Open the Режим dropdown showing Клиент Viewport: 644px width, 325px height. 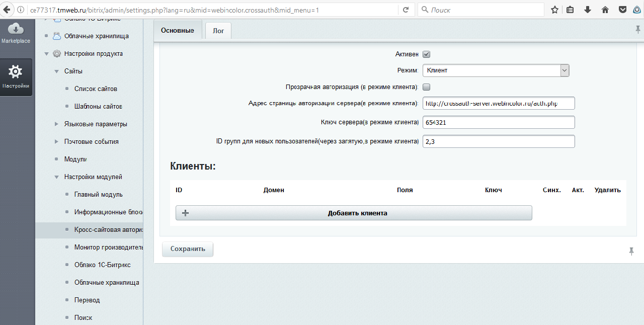tap(496, 70)
